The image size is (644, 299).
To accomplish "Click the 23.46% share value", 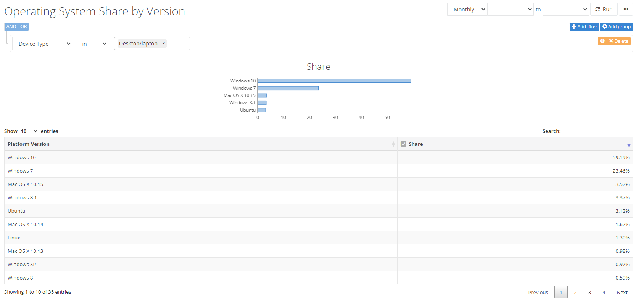I will (621, 171).
